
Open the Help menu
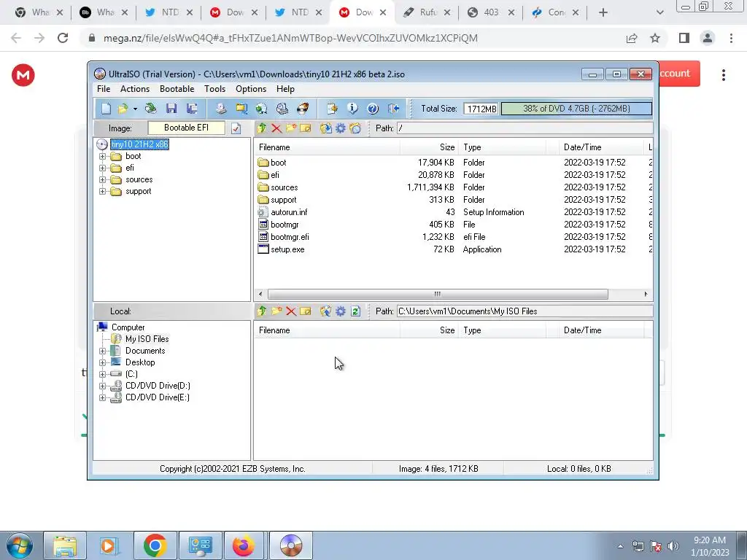(285, 89)
